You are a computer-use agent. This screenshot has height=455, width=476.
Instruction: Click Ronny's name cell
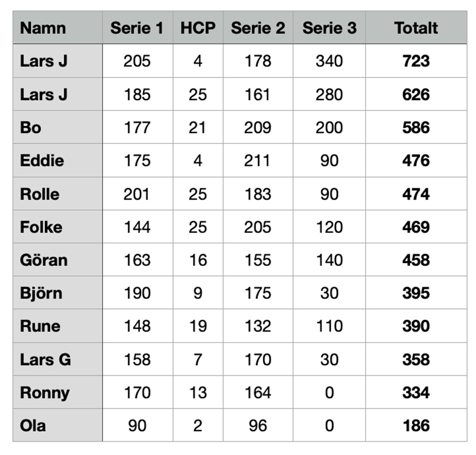pyautogui.click(x=45, y=393)
